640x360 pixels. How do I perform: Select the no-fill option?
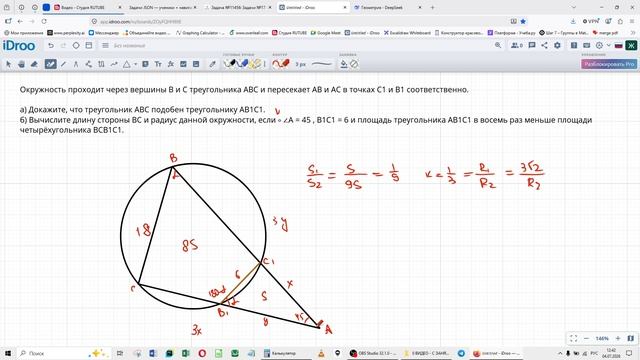(354, 64)
